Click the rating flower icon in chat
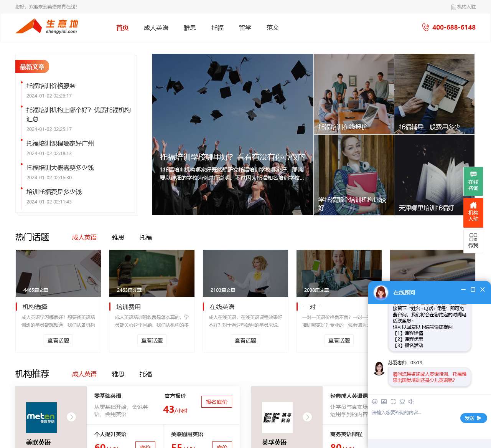491x448 pixels. pyautogui.click(x=402, y=402)
